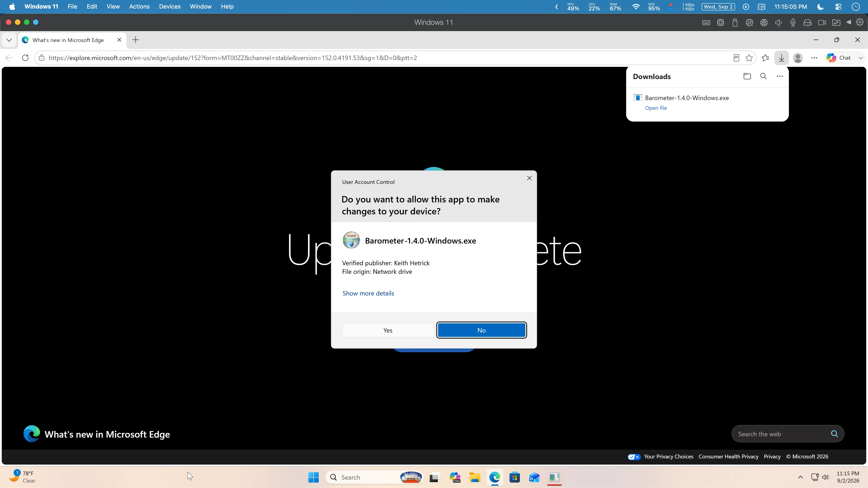
Task: Show hidden tray icons chevron
Action: (800, 477)
